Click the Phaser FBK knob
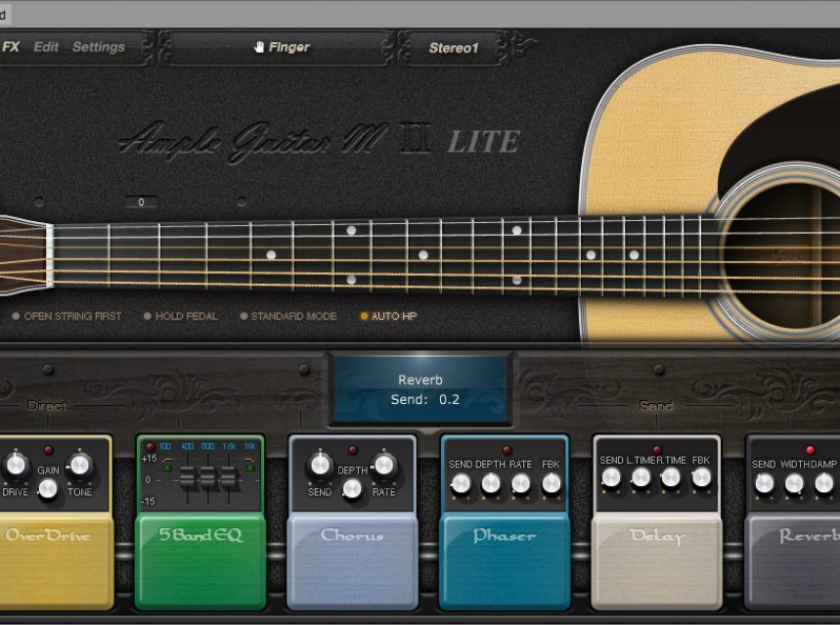The width and height of the screenshot is (840, 625). point(551,484)
